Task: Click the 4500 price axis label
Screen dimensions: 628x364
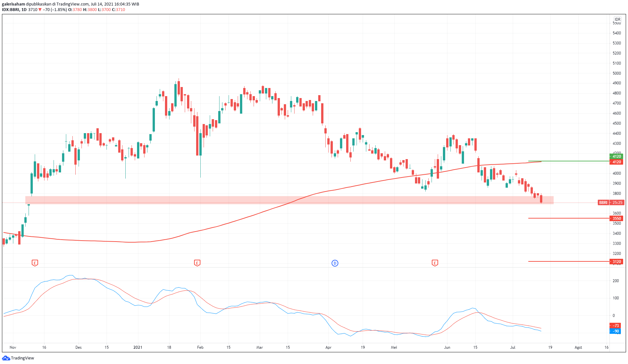Action: [617, 123]
